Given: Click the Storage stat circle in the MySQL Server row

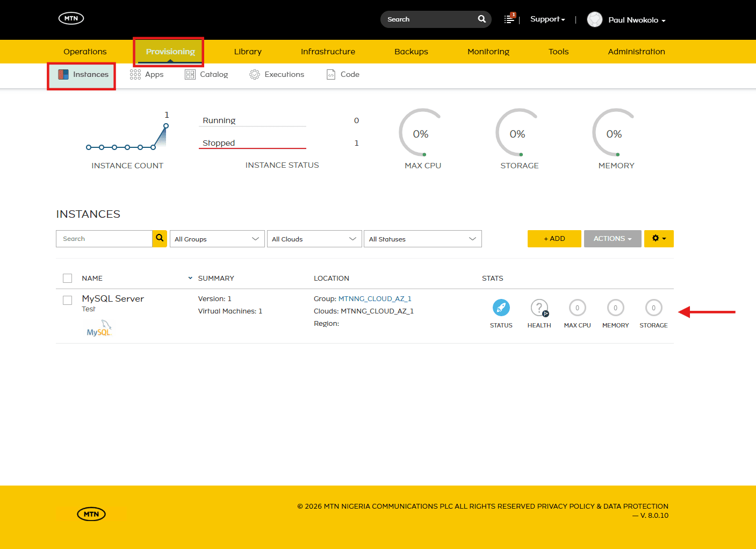Looking at the screenshot, I should click(x=654, y=308).
